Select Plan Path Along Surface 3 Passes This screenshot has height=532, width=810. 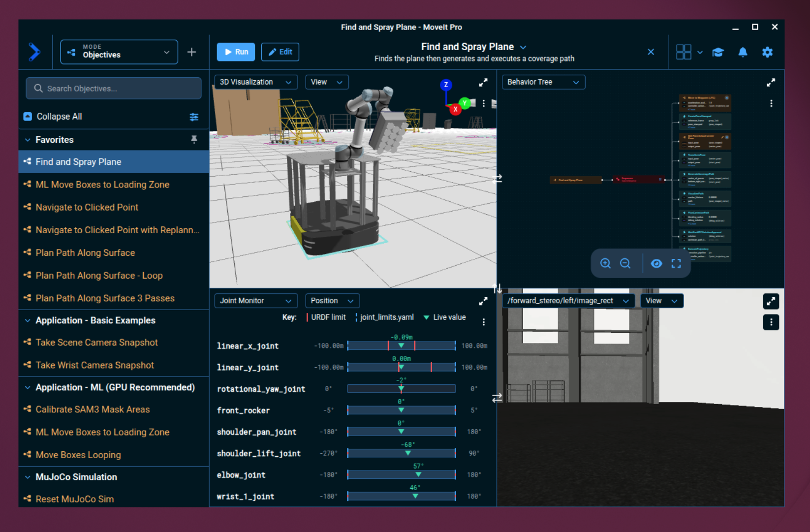click(114, 298)
